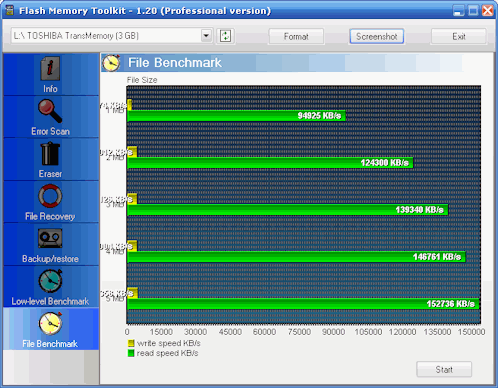Click the Info sidebar label
Image resolution: width=498 pixels, height=388 pixels.
coord(50,89)
